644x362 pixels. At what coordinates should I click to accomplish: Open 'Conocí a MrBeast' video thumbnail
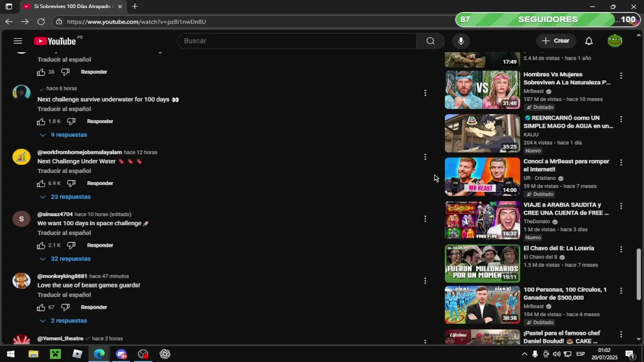482,176
